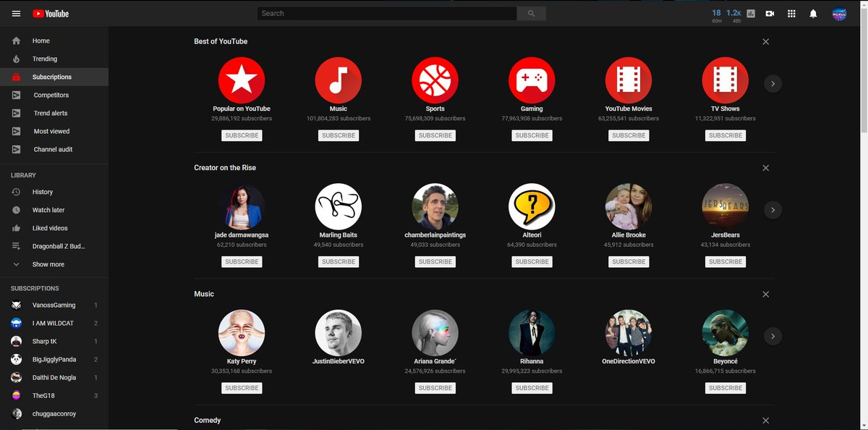The image size is (868, 430).
Task: Dismiss the Comedy section
Action: tap(766, 421)
